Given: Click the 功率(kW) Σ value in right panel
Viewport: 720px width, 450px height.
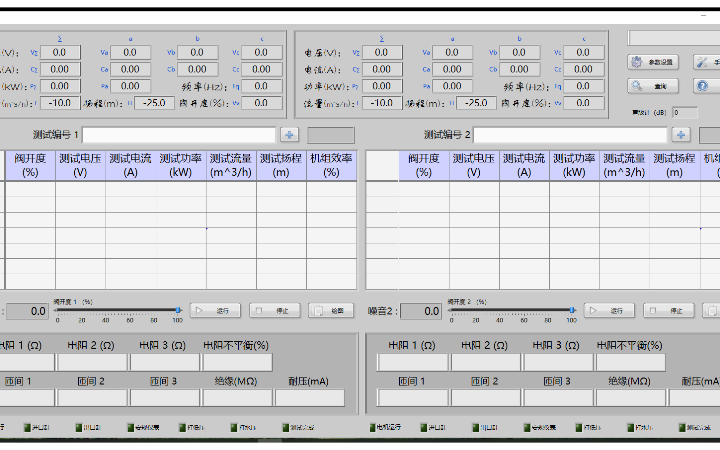Looking at the screenshot, I should pyautogui.click(x=382, y=86).
